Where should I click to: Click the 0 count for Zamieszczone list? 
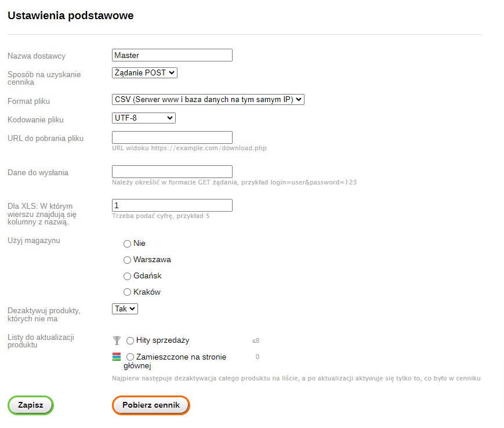[258, 357]
